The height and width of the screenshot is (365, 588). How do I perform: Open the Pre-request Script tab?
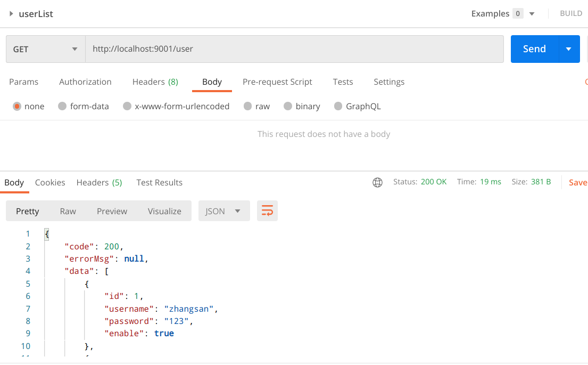[x=277, y=82]
